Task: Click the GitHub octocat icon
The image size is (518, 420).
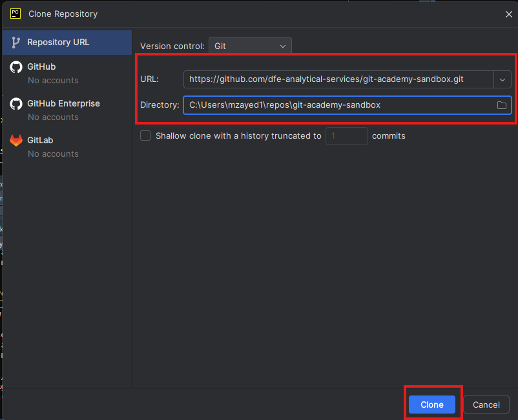Action: click(16, 67)
